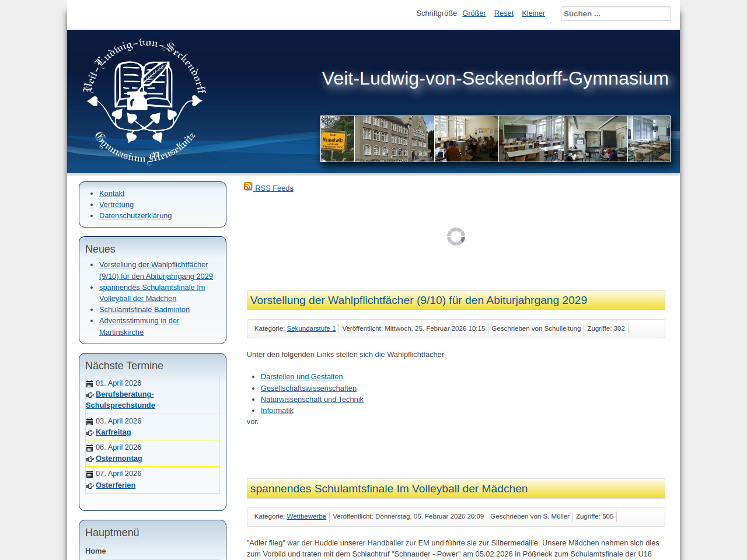Click the orange RSS feed icon
The image size is (747, 560).
tap(248, 187)
